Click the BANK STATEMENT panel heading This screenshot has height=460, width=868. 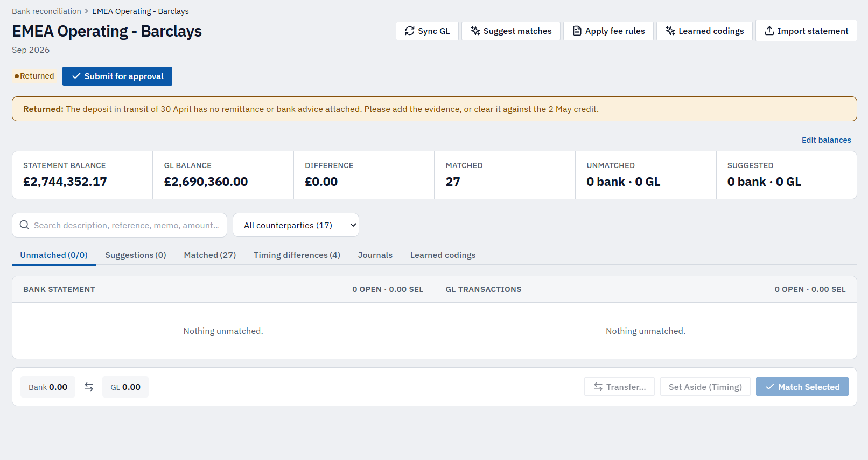pos(59,289)
